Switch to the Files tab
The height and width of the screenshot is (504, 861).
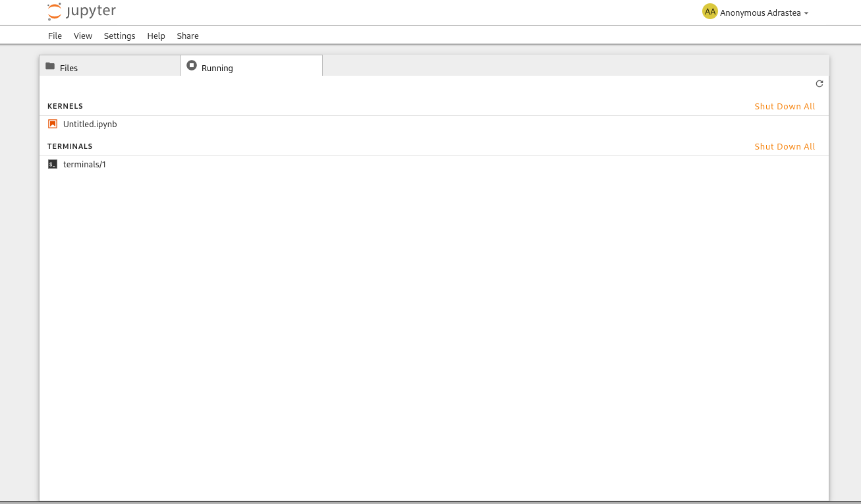tap(110, 66)
